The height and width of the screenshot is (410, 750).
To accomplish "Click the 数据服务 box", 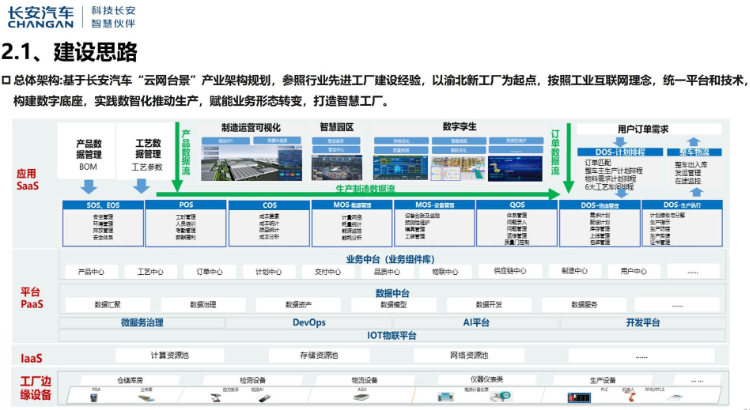I will pos(584,304).
